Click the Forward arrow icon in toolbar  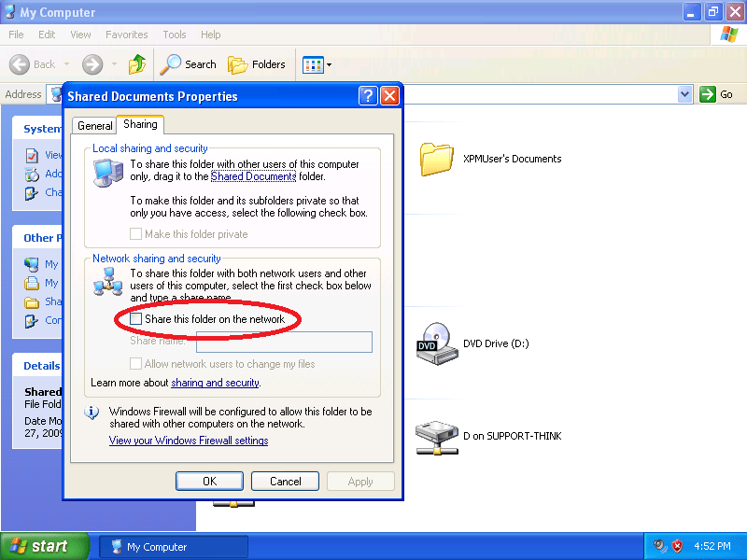[x=92, y=64]
